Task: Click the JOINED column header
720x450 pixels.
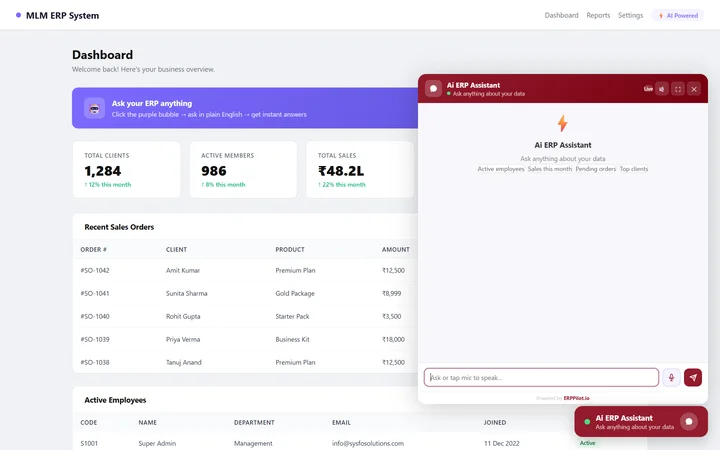Action: pos(495,422)
